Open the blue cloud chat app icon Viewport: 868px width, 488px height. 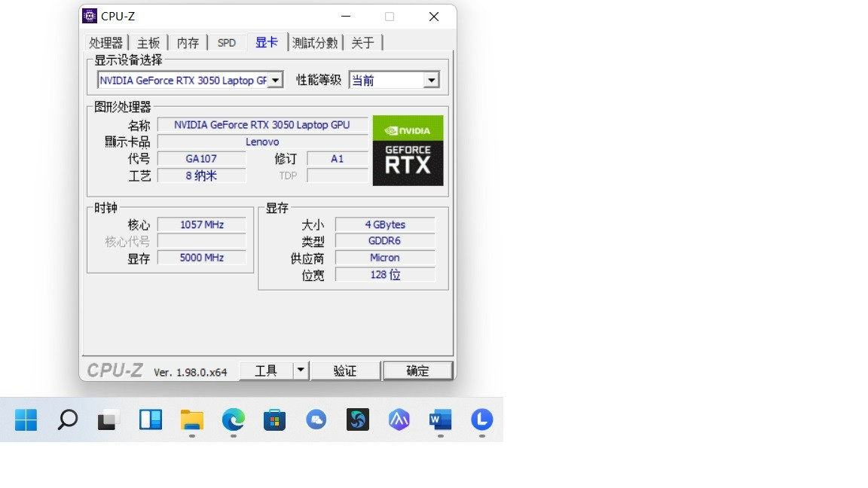coord(316,420)
